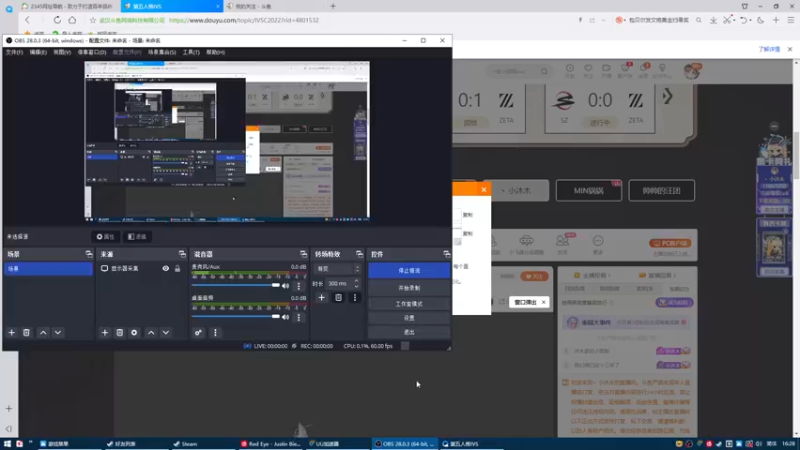Adjust the Desktop Audio volume slider
This screenshot has width=800, height=450.
point(236,317)
